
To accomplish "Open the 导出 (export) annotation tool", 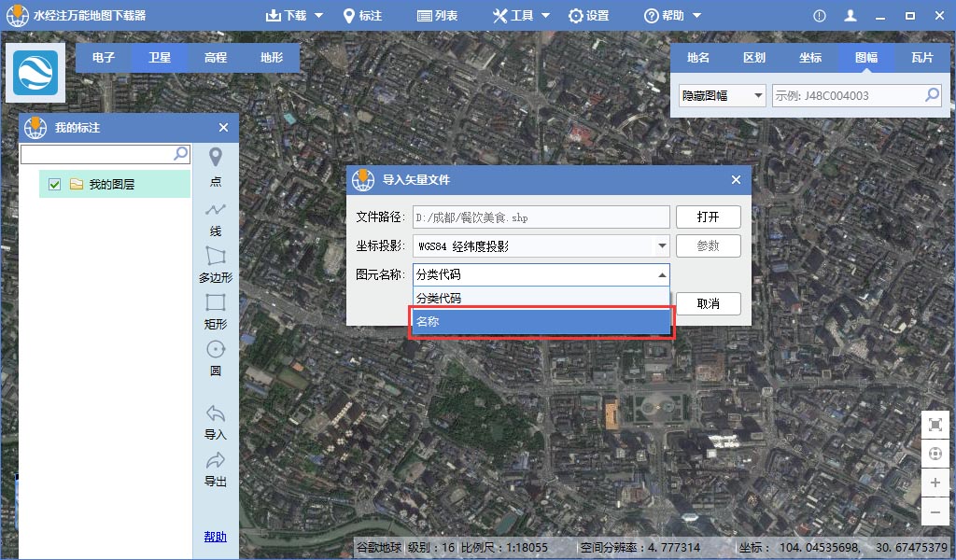I will (215, 469).
